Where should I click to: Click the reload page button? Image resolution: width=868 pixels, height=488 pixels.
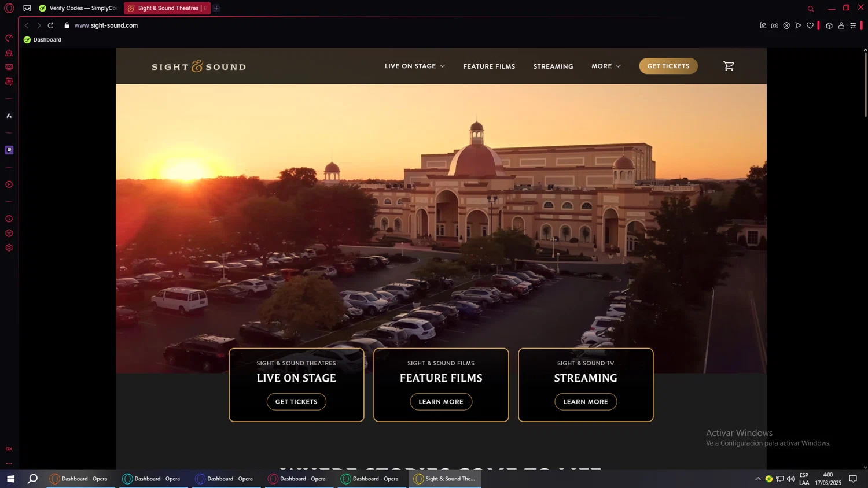coord(50,25)
